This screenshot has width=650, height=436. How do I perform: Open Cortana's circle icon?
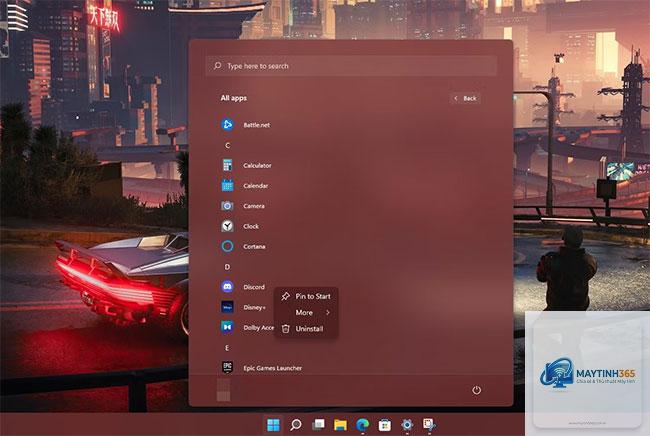[x=227, y=246]
